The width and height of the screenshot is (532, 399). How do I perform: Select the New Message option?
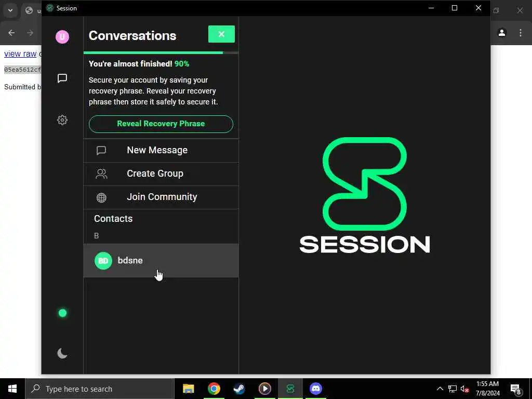pyautogui.click(x=161, y=150)
